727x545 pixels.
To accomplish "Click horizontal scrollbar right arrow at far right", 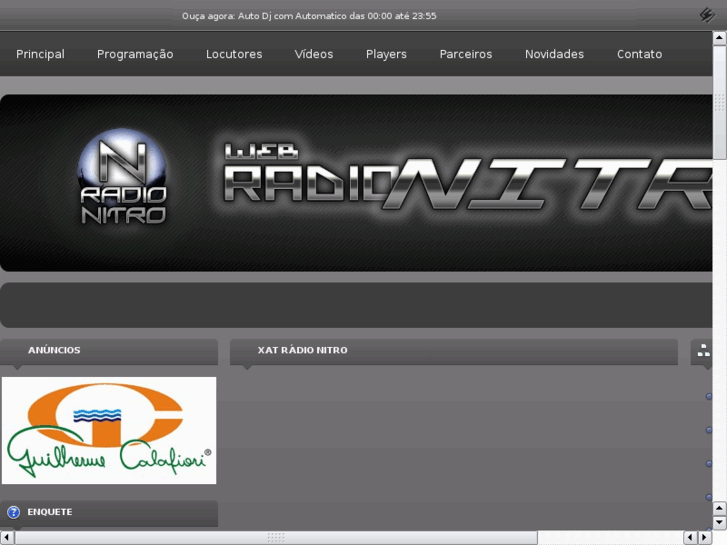I will 705,538.
